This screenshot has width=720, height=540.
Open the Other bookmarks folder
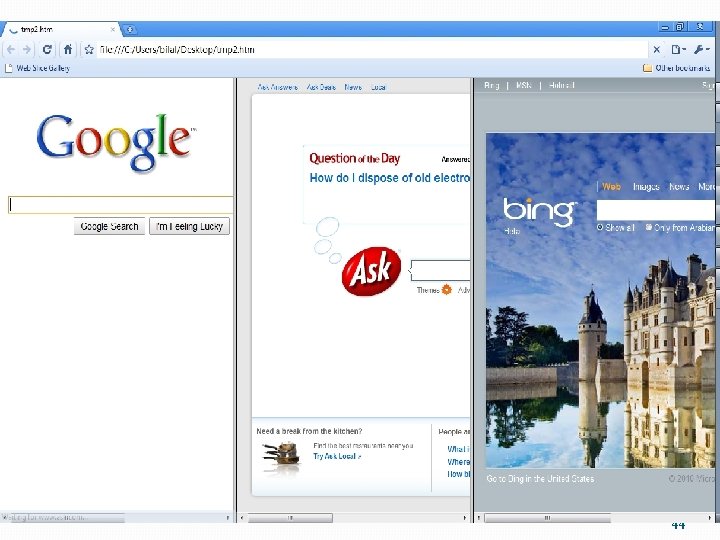[676, 68]
